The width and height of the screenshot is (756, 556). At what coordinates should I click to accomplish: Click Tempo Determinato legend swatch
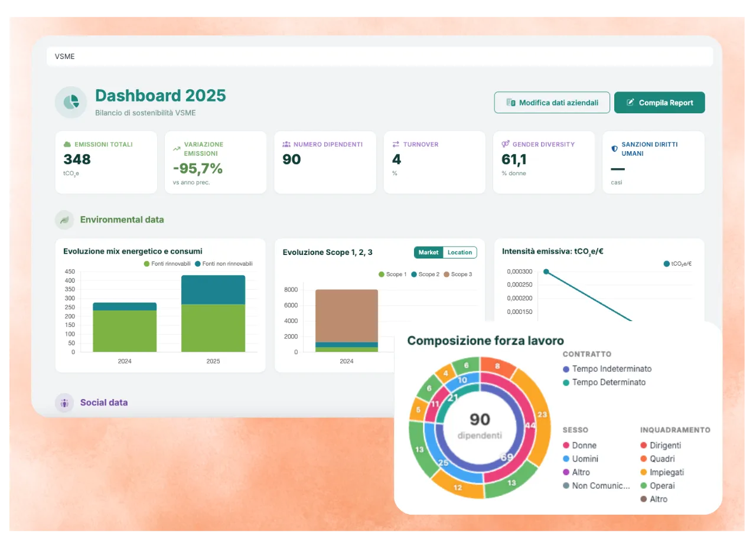point(566,382)
